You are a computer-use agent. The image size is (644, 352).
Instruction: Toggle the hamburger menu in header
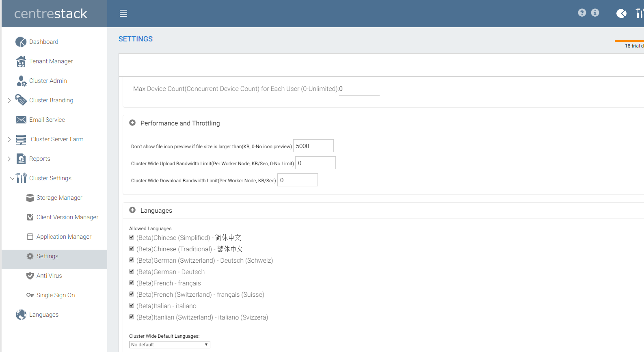pos(123,13)
